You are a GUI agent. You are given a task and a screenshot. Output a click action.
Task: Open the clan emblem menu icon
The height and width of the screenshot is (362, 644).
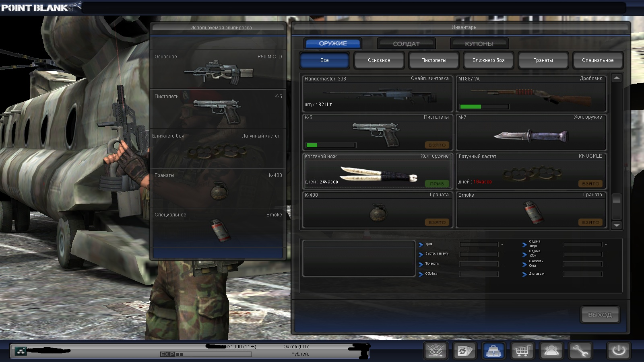point(436,351)
